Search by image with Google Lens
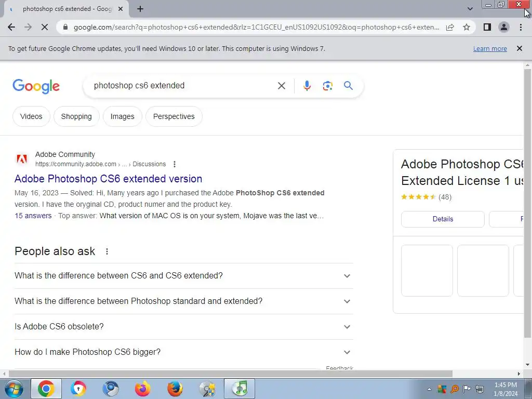This screenshot has width=532, height=399. (327, 86)
